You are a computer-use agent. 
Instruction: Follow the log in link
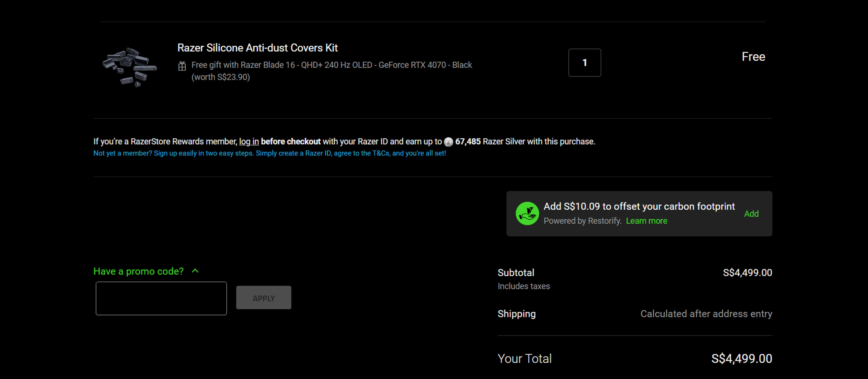coord(249,141)
